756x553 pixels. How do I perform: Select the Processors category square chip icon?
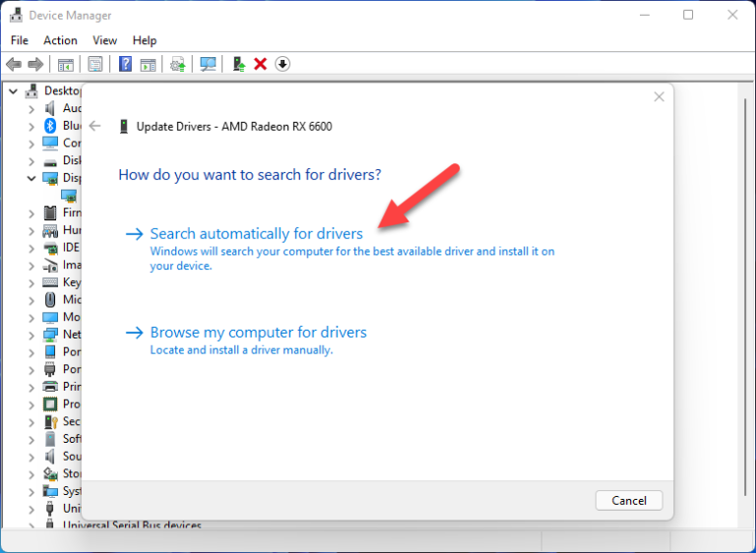[x=50, y=404]
